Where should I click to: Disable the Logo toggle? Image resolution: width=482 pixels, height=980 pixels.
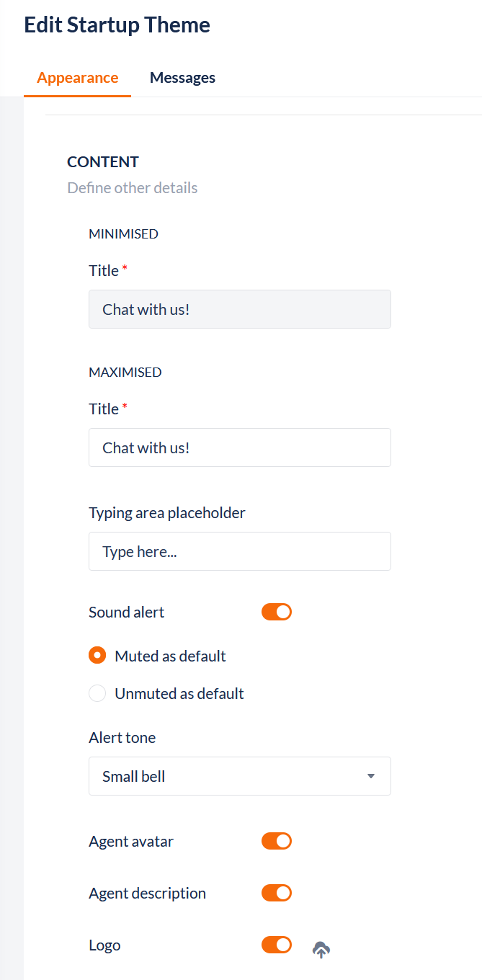pyautogui.click(x=277, y=945)
